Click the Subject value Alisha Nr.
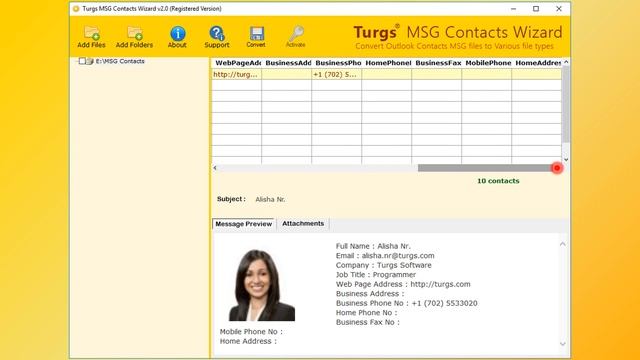 pyautogui.click(x=270, y=199)
